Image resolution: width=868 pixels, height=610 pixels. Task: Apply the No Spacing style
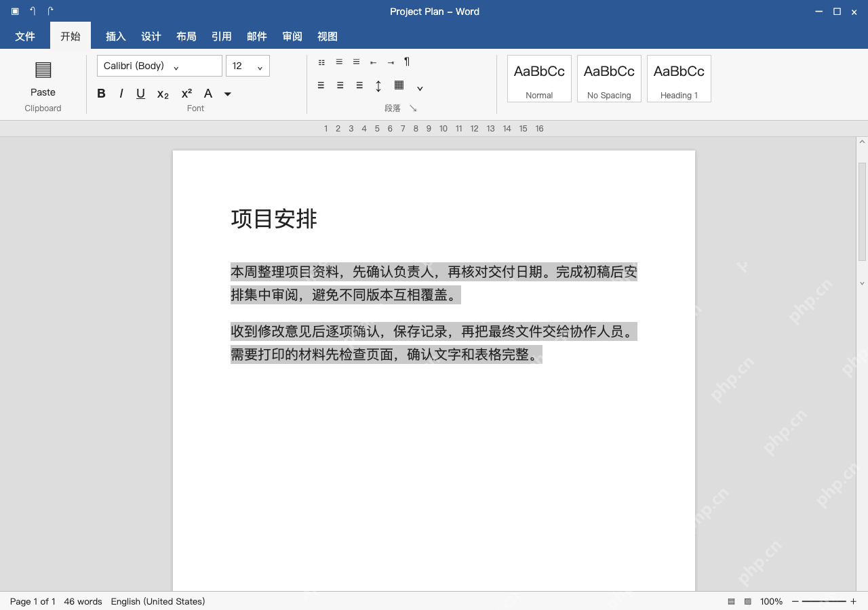pos(609,79)
